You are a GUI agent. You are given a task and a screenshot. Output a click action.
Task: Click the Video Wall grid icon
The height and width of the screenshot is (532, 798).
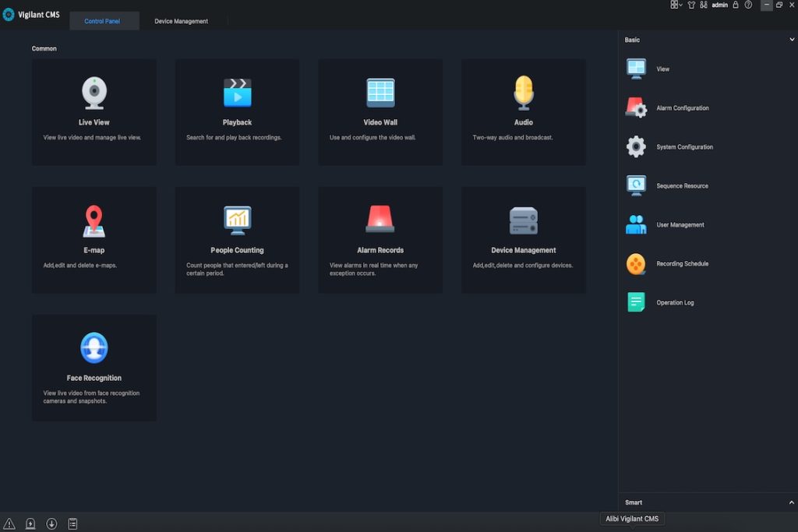pos(380,93)
